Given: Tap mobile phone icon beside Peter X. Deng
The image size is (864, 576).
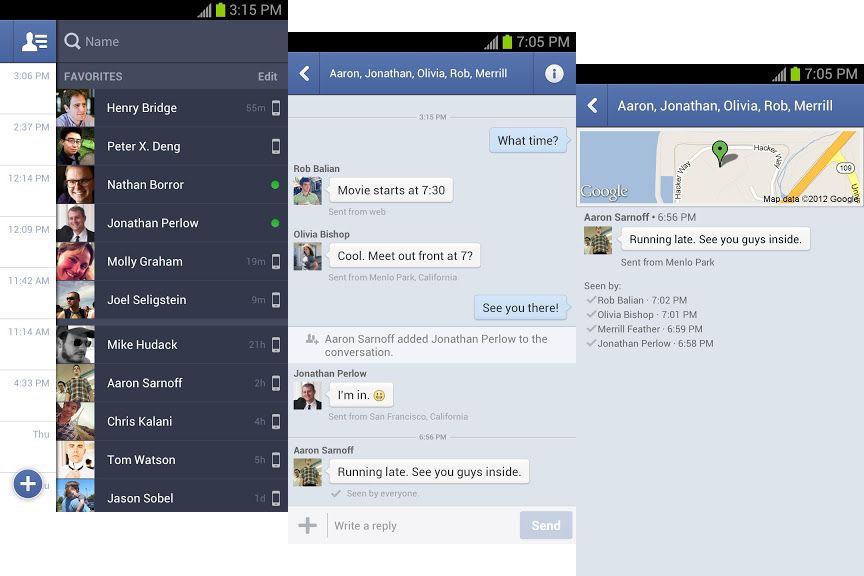Looking at the screenshot, I should click(x=276, y=147).
